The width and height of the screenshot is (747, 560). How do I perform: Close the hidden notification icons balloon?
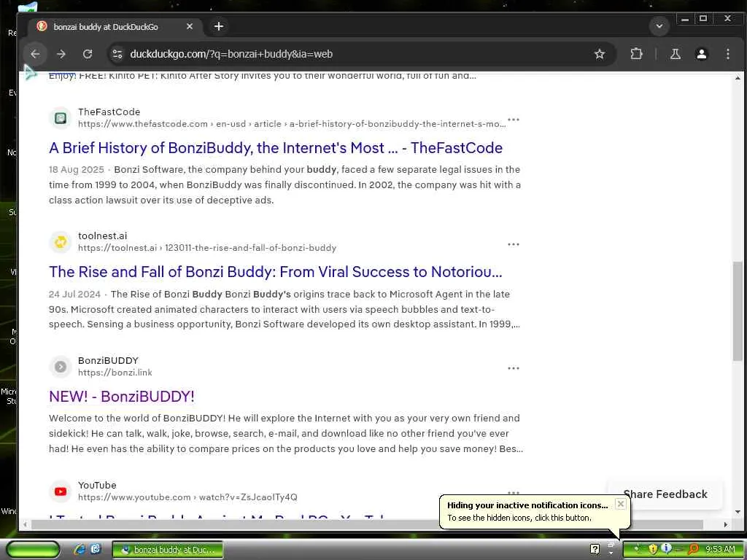click(x=620, y=504)
